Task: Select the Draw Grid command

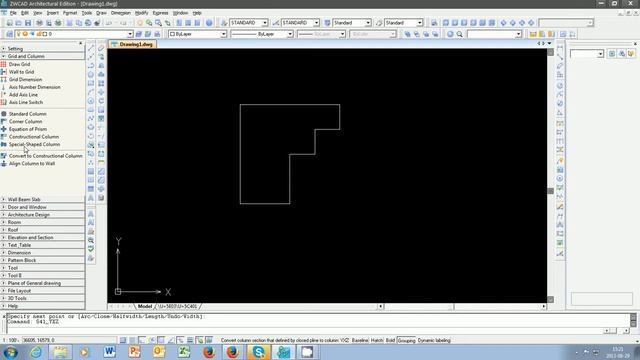Action: pyautogui.click(x=19, y=64)
